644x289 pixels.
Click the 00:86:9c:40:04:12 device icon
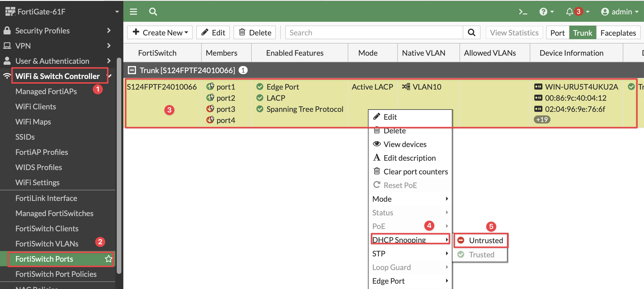tap(538, 98)
